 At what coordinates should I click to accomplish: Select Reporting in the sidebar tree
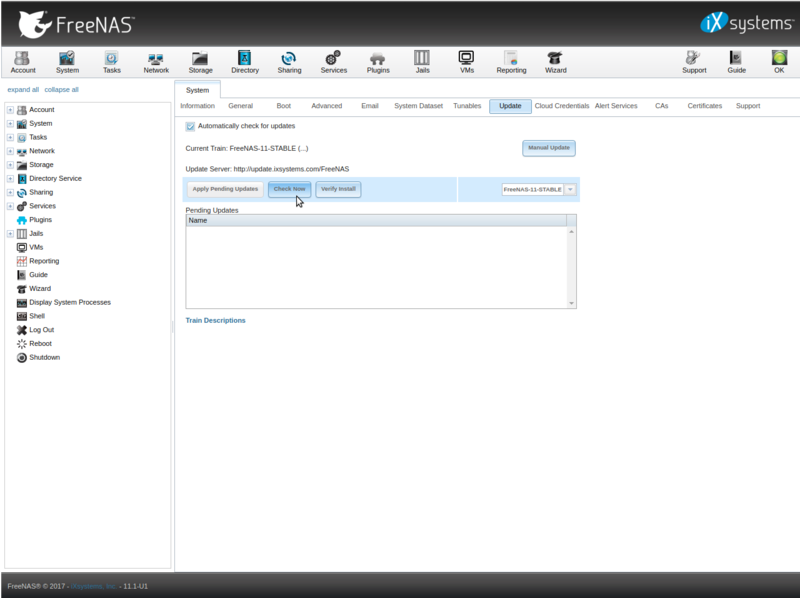tap(44, 261)
